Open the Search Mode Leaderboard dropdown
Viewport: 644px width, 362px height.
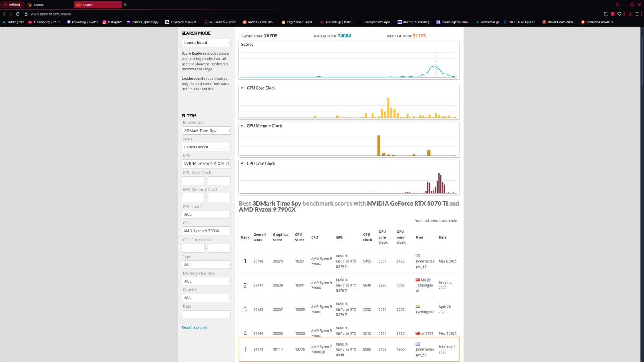tap(206, 43)
